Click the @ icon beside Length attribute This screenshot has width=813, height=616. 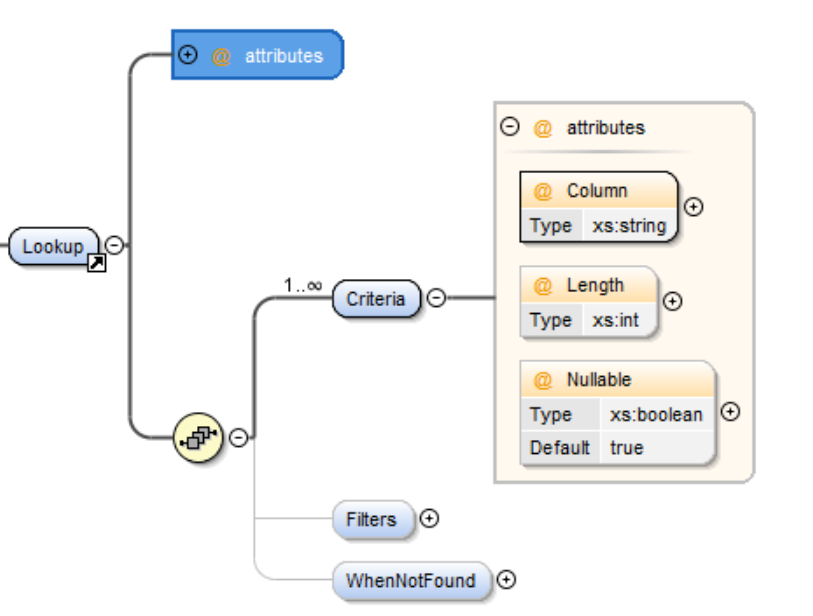point(543,286)
